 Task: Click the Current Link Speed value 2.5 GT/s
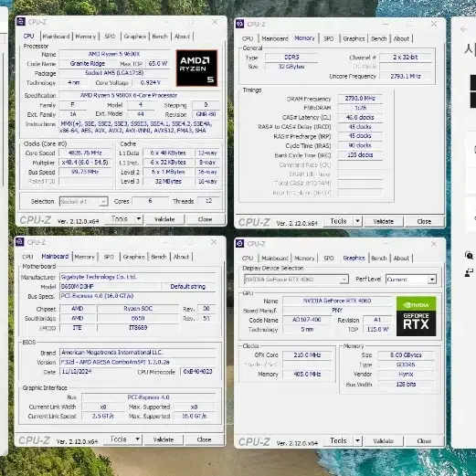pyautogui.click(x=103, y=416)
